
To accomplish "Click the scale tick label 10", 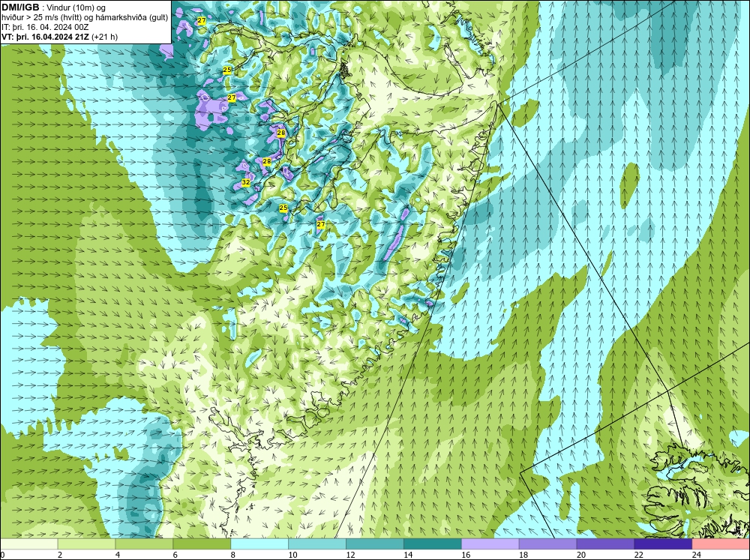I will click(292, 555).
